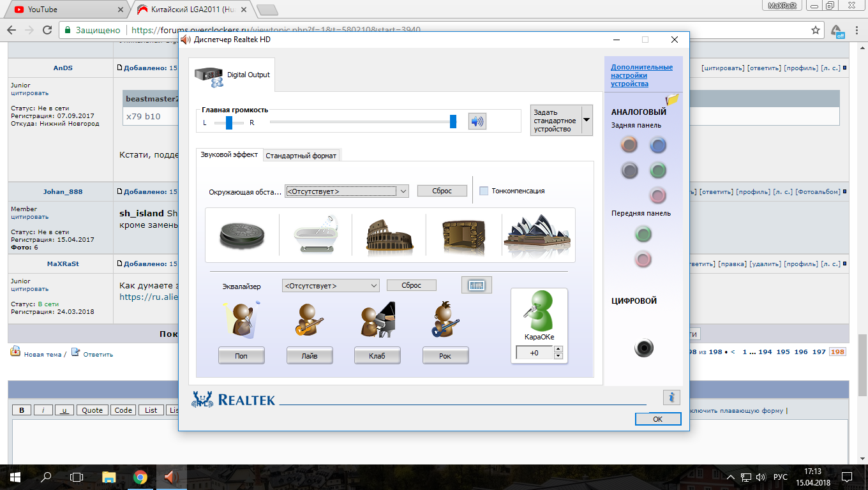Screen dimensions: 868x490
Task: Click the pink front panel jack
Action: click(x=643, y=259)
